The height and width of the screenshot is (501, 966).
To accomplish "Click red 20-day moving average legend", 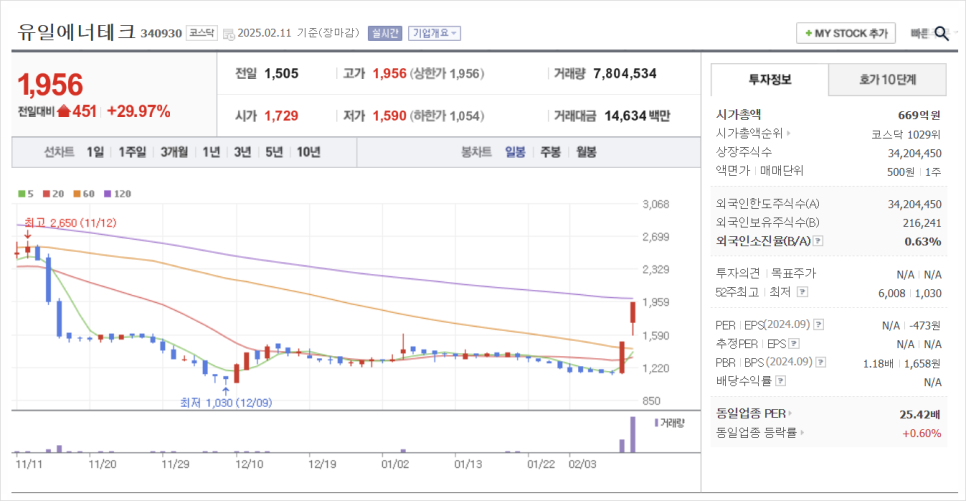I will click(x=54, y=193).
